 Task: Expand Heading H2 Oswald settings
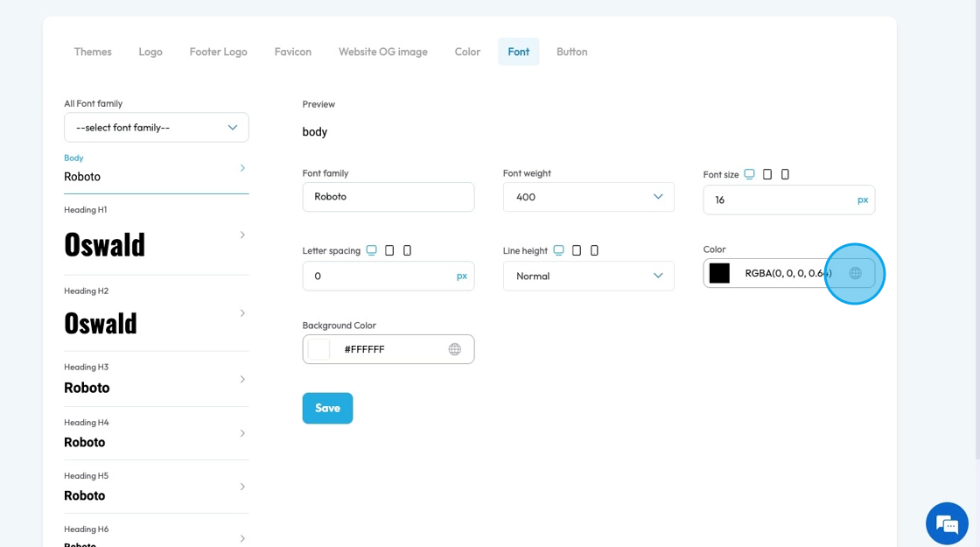pyautogui.click(x=157, y=313)
